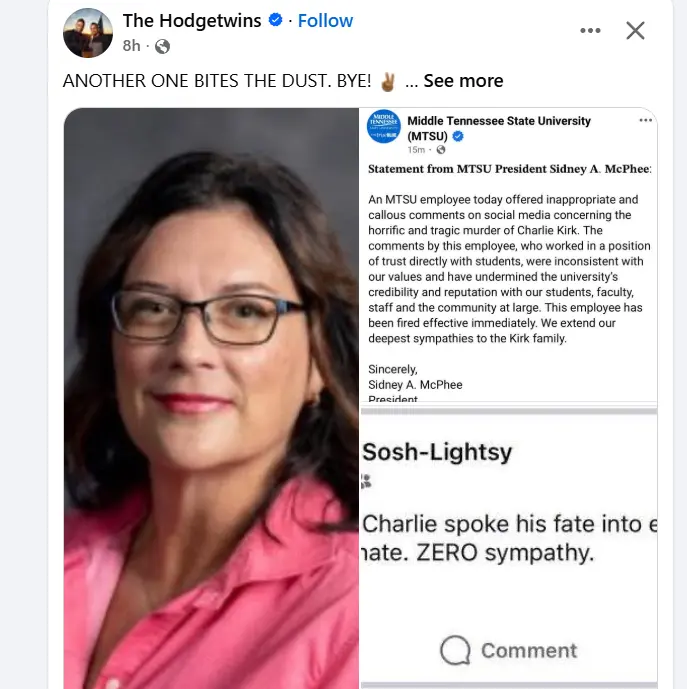This screenshot has width=687, height=689.
Task: Click the embedded MTSU post's three-dot menu
Action: 645,120
